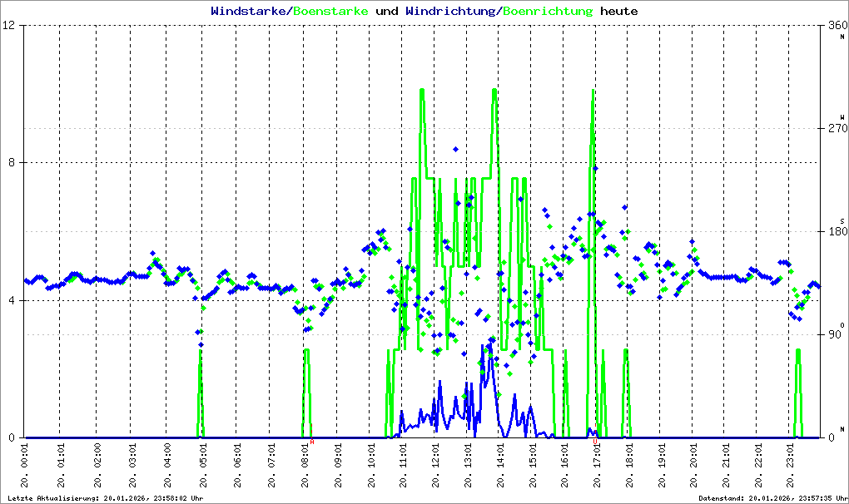Viewport: 849px width, 504px height.
Task: Click the '20. 09:01' time label
Action: [339, 466]
